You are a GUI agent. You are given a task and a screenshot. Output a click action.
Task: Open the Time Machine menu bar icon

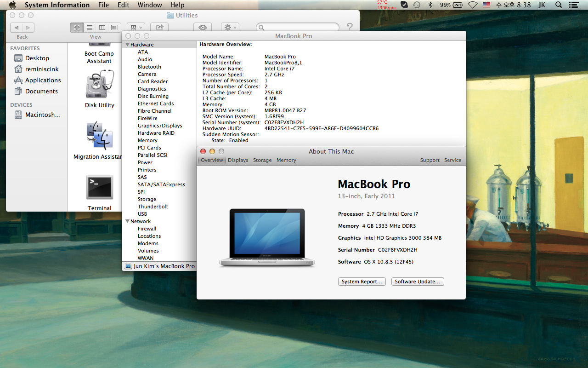coord(417,5)
